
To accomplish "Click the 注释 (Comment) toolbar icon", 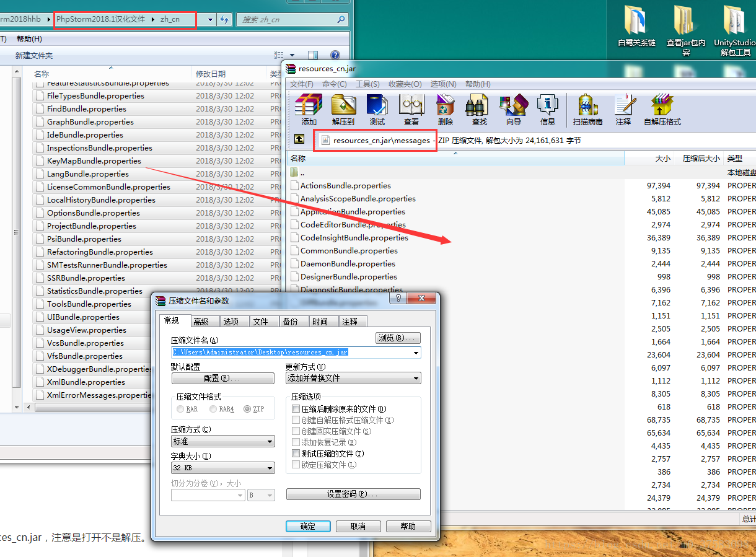I will (624, 110).
